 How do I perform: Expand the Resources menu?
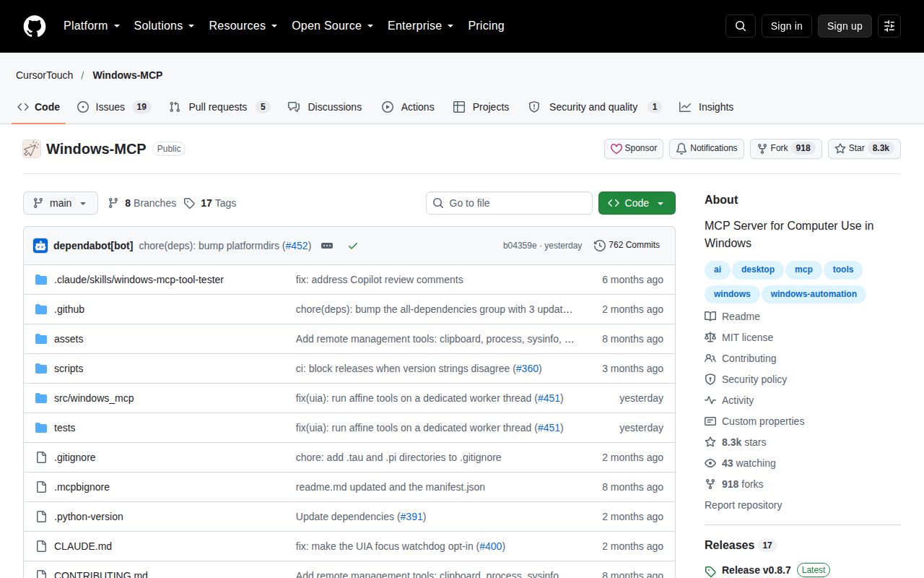(243, 26)
